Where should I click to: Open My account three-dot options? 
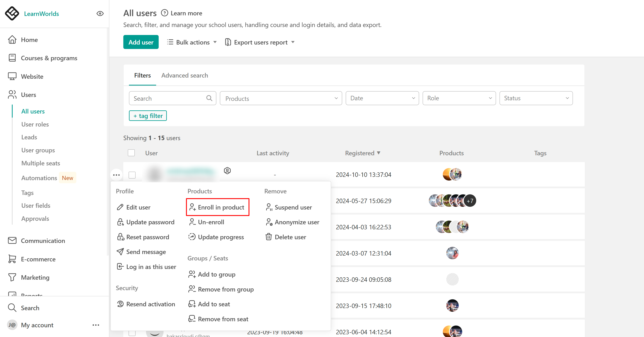click(x=96, y=325)
